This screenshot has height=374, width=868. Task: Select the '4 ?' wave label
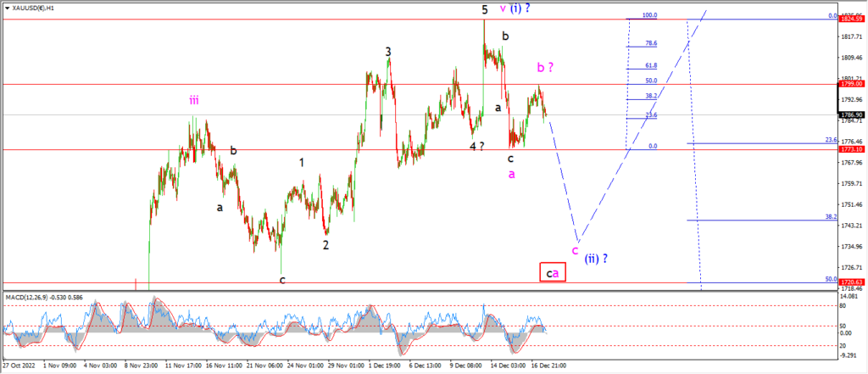tap(476, 146)
